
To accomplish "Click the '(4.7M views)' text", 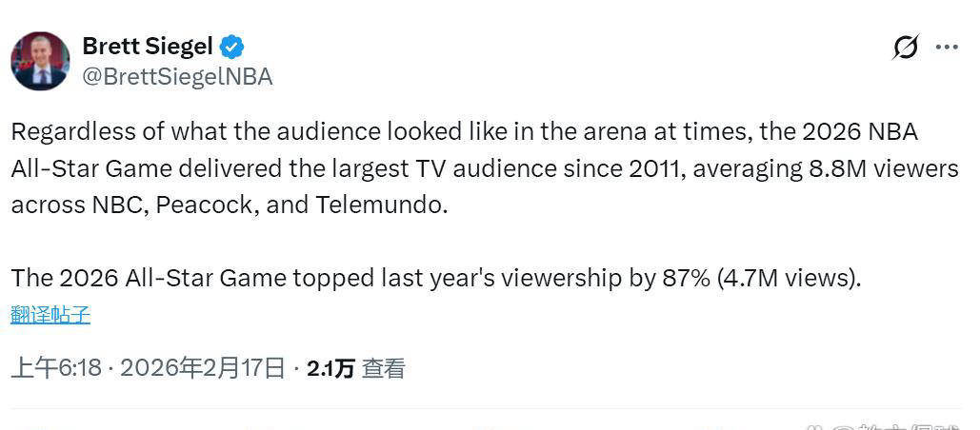I will point(790,279).
